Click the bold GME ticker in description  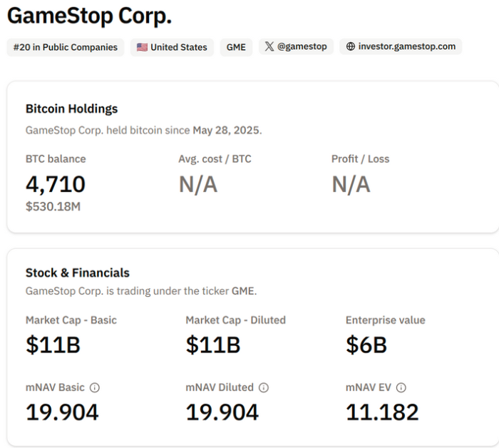tap(243, 291)
